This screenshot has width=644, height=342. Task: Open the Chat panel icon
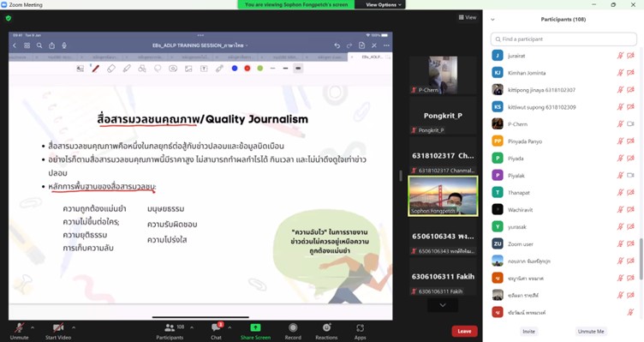click(x=216, y=327)
